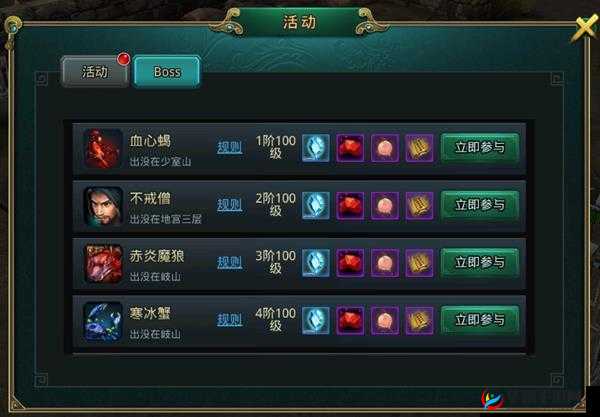
Task: Select the 赤炎魔狼 boss portrait
Action: (103, 264)
